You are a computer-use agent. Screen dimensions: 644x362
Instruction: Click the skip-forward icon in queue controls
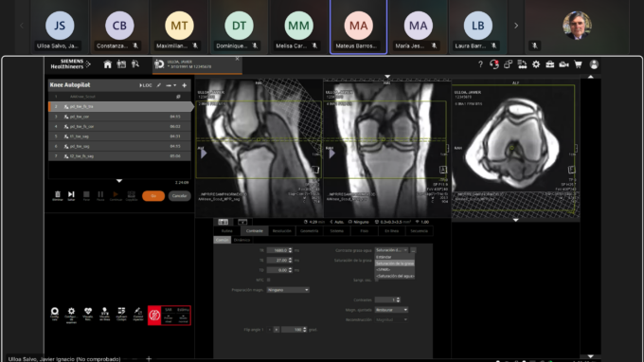pyautogui.click(x=71, y=194)
